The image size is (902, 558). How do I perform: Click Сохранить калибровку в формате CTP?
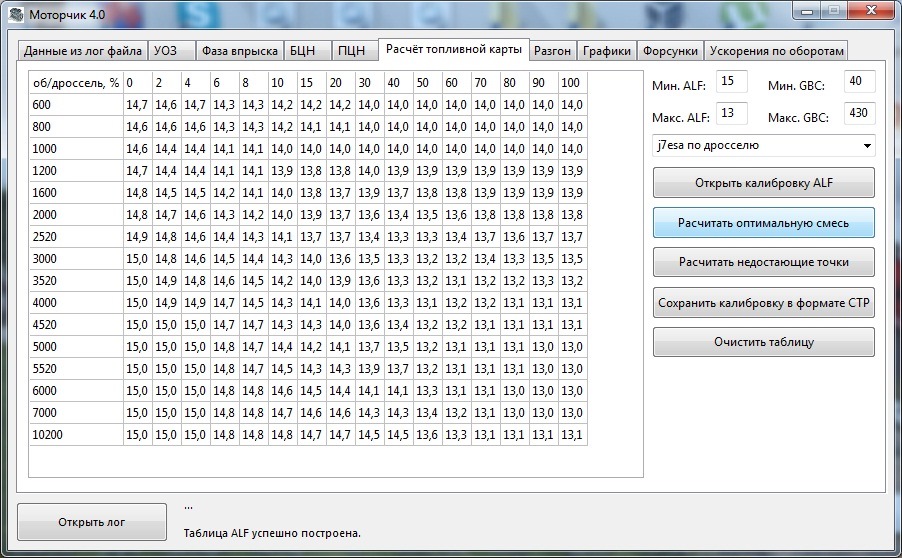pos(764,303)
